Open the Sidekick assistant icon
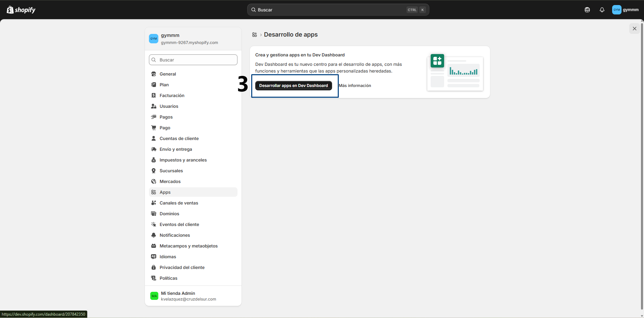 [587, 10]
